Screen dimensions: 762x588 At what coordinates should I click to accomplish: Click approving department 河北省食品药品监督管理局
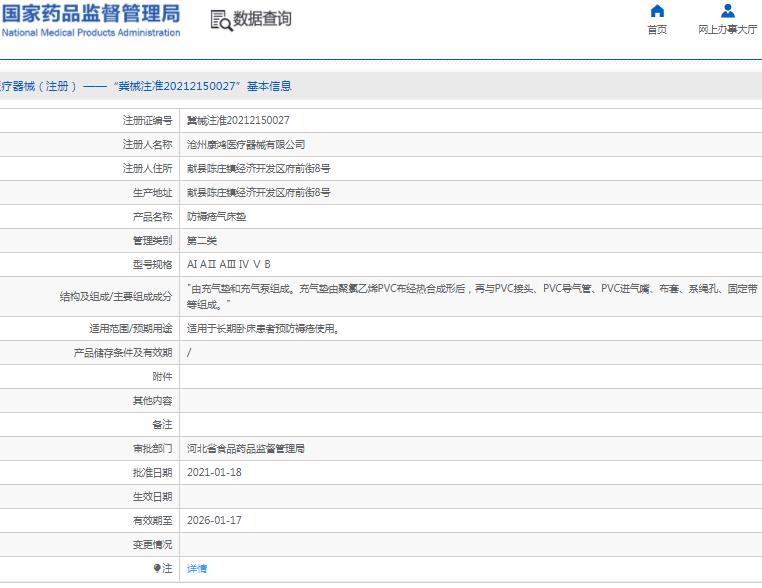[x=246, y=449]
